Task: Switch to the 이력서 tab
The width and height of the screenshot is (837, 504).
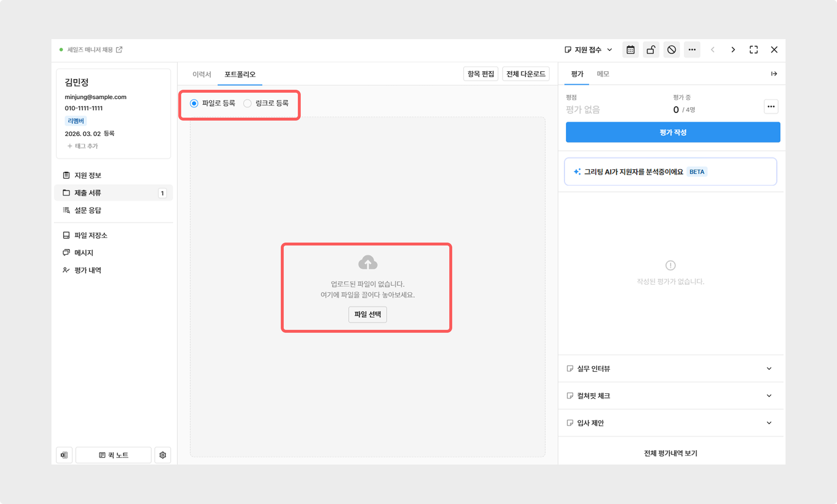Action: coord(201,74)
